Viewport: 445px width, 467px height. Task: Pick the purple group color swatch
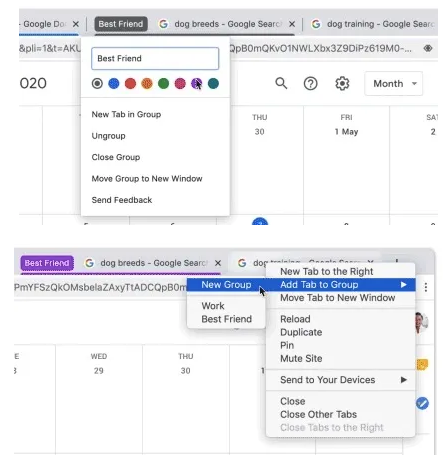point(196,83)
